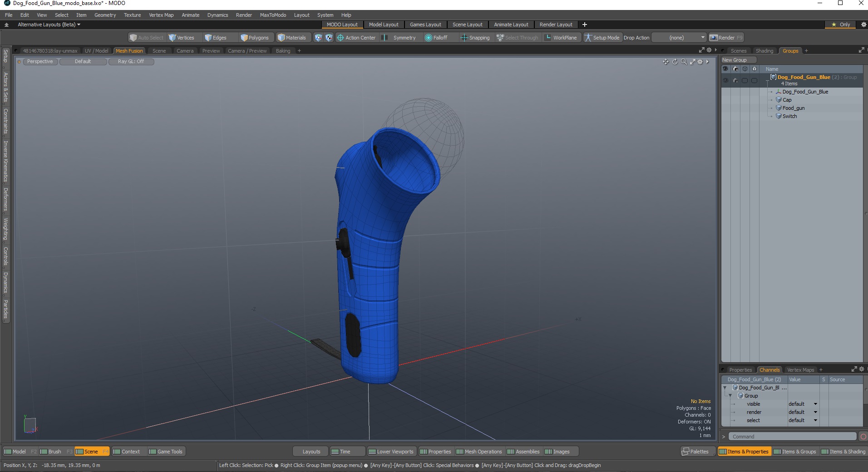Image resolution: width=868 pixels, height=472 pixels.
Task: Select the Cap mesh item in Groups
Action: 787,100
